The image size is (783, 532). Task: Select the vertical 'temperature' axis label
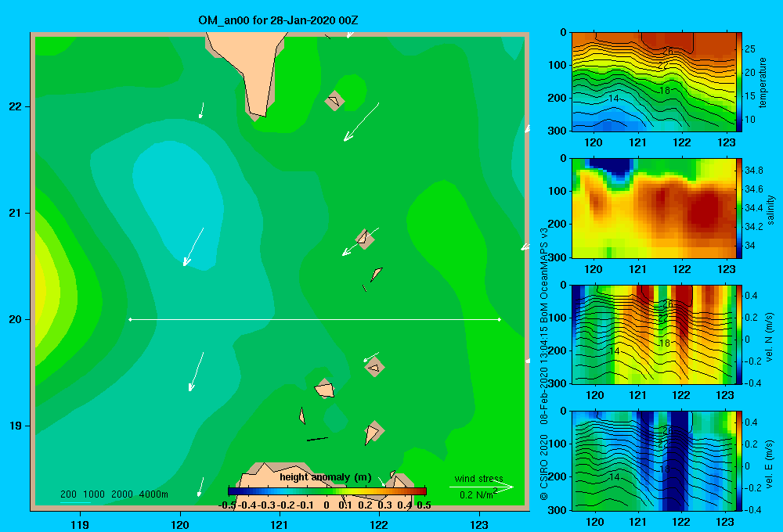[763, 82]
